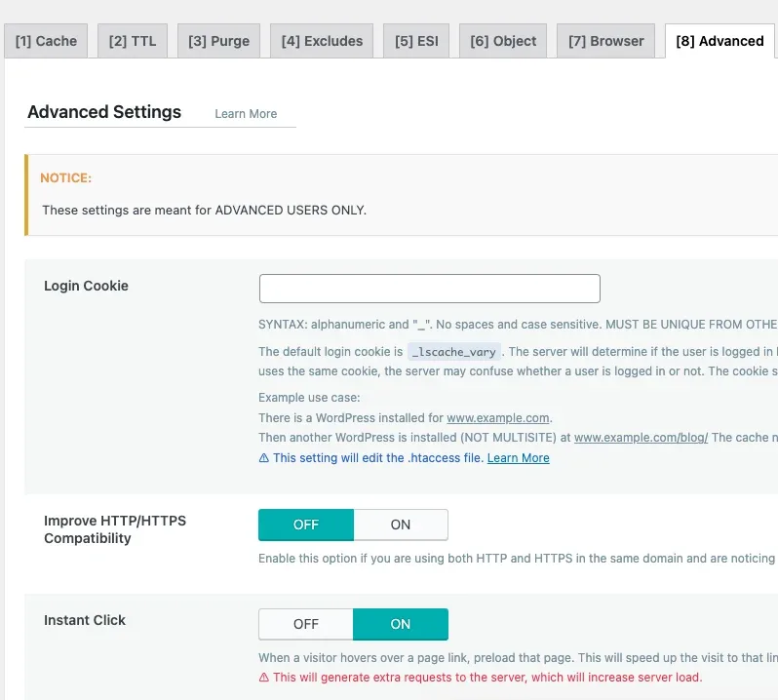
Task: Select the [8] Advanced tab
Action: (x=720, y=41)
